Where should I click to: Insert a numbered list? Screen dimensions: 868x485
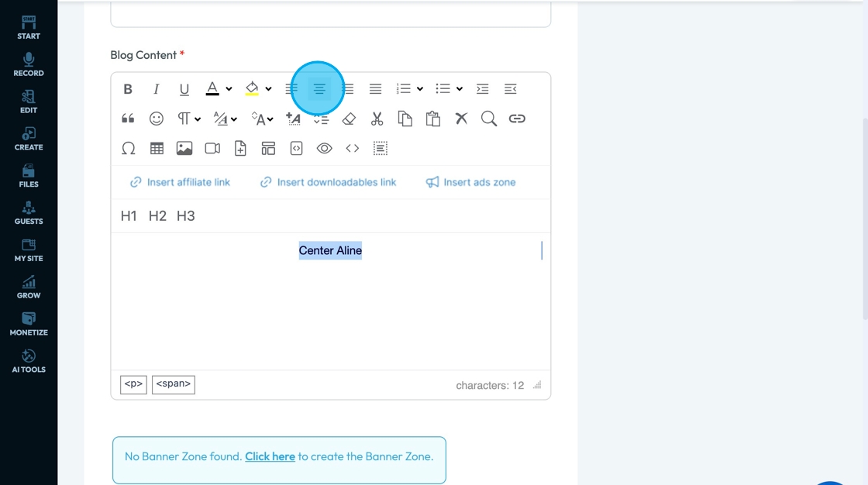click(404, 89)
